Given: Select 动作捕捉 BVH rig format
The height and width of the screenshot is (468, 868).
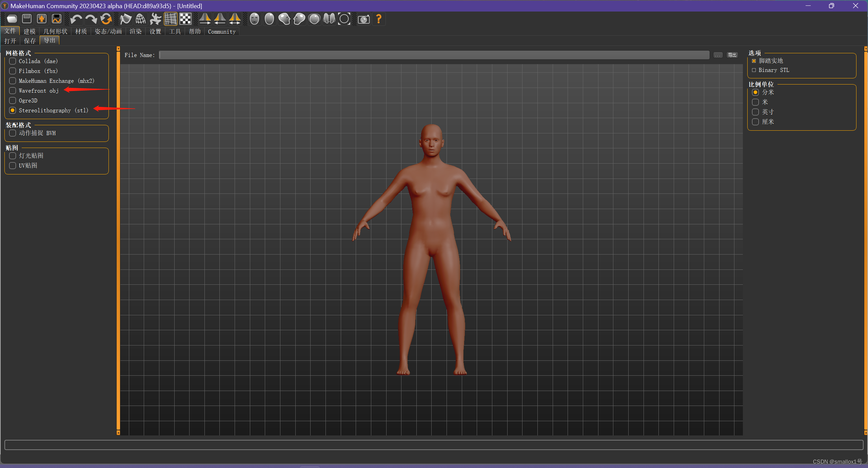Looking at the screenshot, I should [33, 133].
